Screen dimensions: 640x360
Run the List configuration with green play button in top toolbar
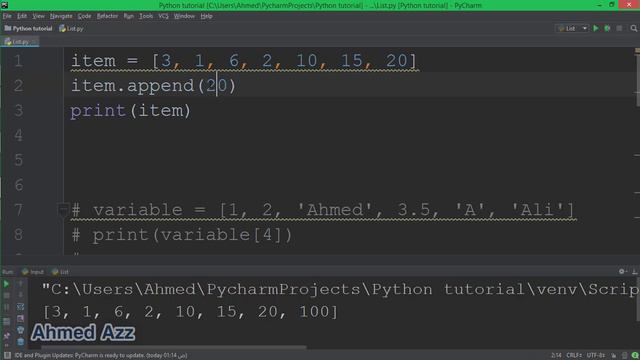[596, 28]
